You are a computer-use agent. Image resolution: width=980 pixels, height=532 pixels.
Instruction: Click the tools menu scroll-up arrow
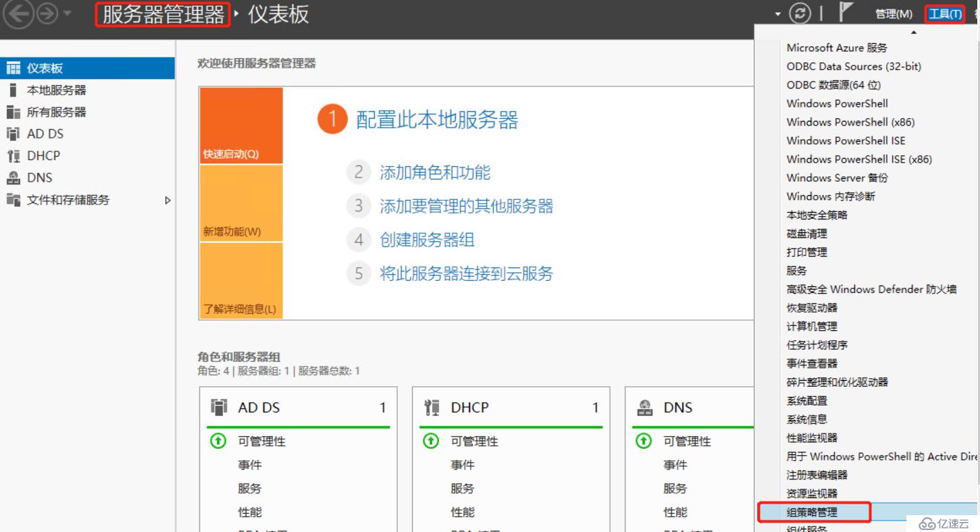click(914, 32)
